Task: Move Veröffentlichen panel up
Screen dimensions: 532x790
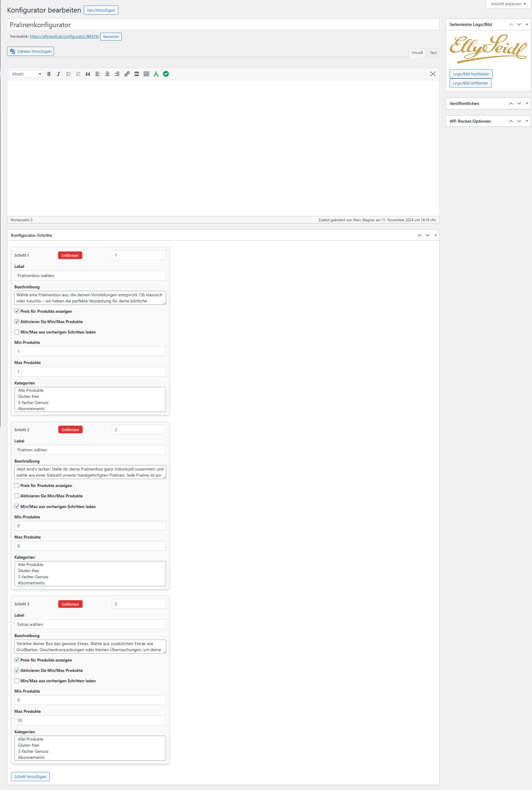Action: [511, 103]
